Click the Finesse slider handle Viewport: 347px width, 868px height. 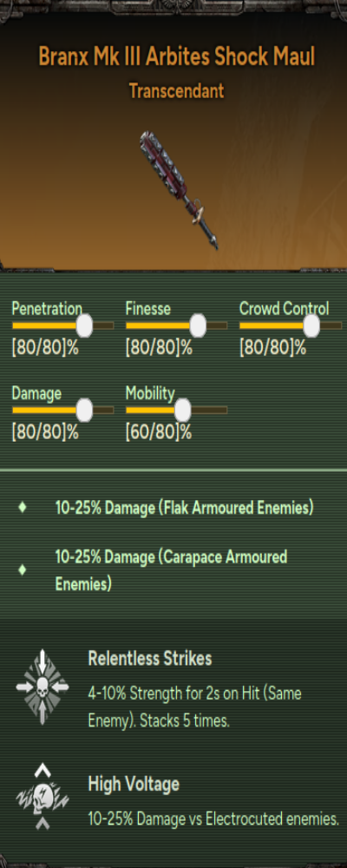[198, 325]
